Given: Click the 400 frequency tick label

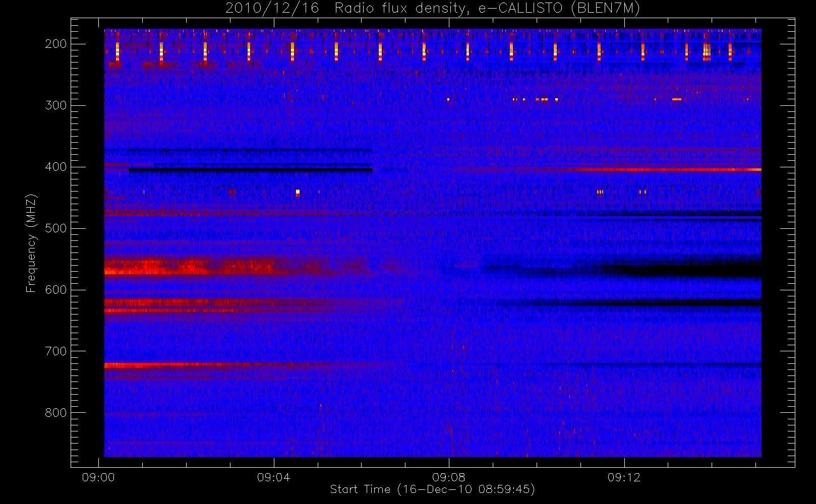Looking at the screenshot, I should pos(55,167).
